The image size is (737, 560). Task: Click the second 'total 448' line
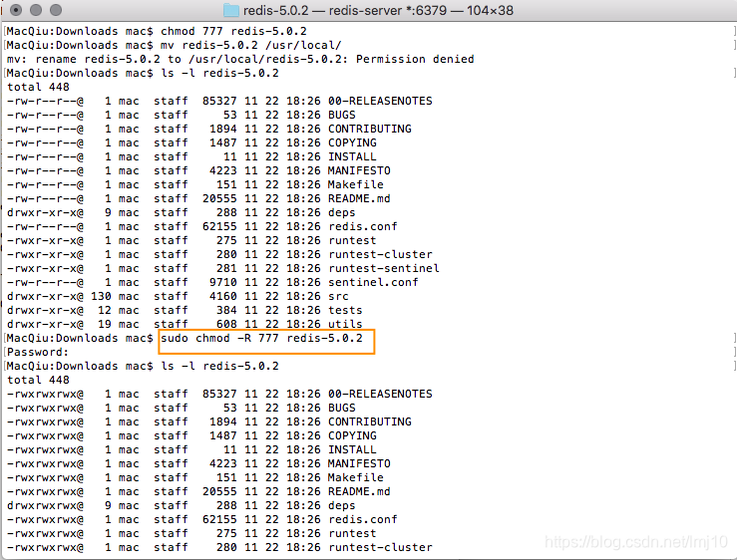pos(38,380)
